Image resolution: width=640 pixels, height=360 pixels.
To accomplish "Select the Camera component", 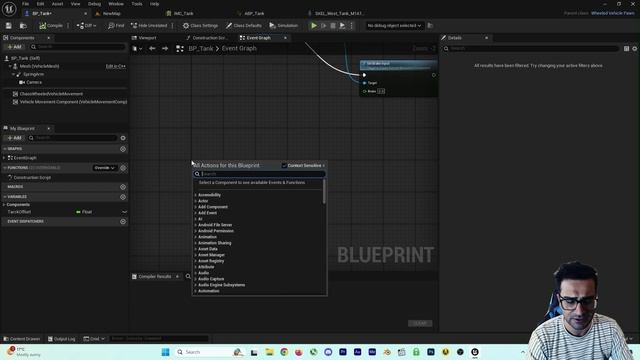I will coord(33,82).
